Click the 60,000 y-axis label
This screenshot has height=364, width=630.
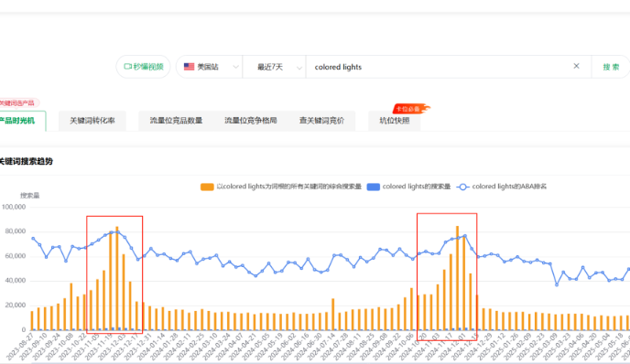pos(16,256)
